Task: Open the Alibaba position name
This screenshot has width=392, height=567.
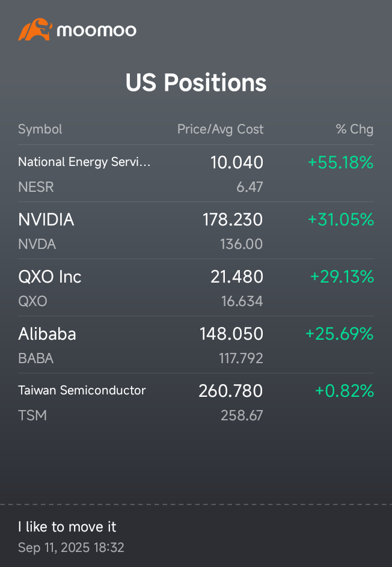Action: tap(47, 334)
